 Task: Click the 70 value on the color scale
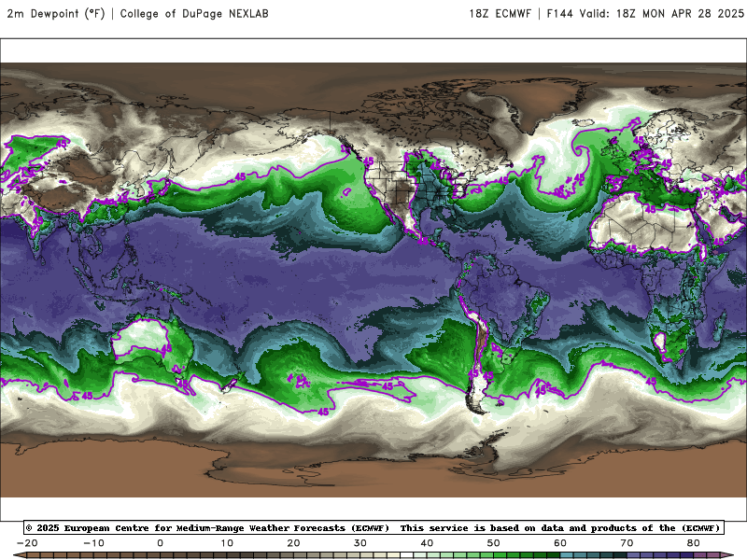coord(627,543)
